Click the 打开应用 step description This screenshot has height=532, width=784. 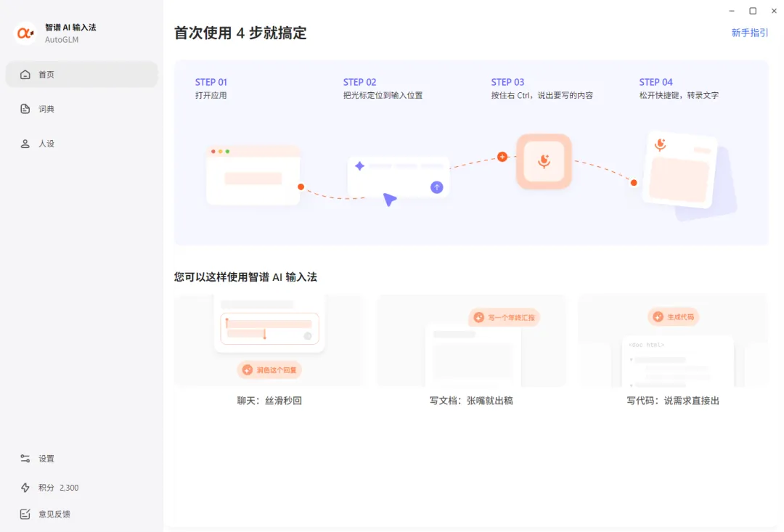pos(211,96)
